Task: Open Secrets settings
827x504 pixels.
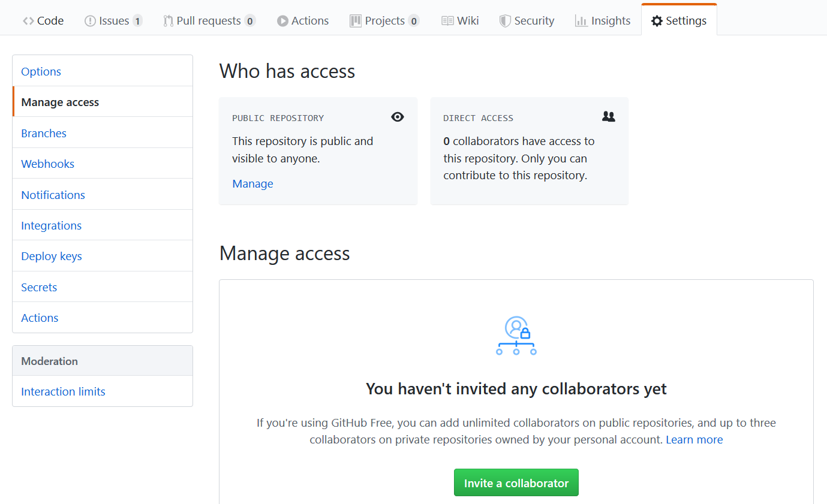Action: point(103,287)
